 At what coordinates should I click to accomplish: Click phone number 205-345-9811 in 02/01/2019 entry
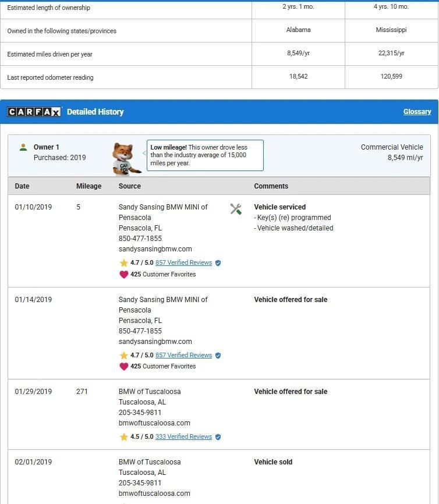(x=140, y=483)
